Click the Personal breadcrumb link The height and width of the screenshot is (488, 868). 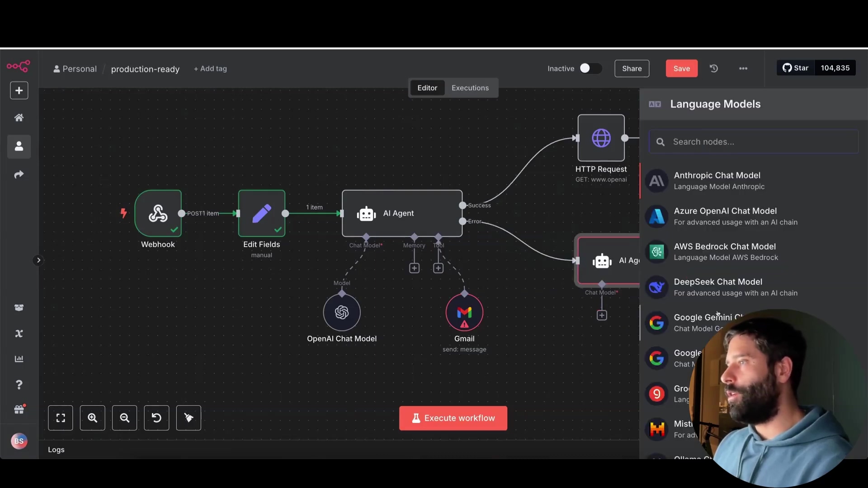[75, 69]
